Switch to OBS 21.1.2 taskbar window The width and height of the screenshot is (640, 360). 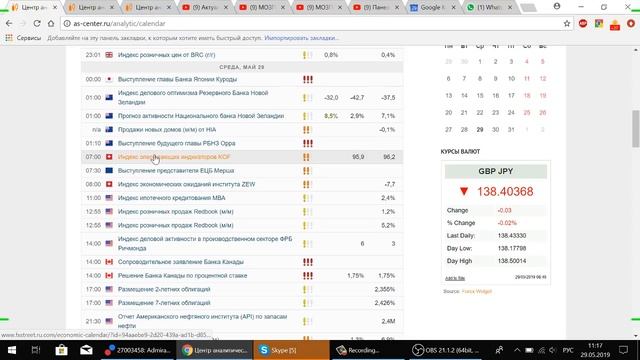coord(446,350)
